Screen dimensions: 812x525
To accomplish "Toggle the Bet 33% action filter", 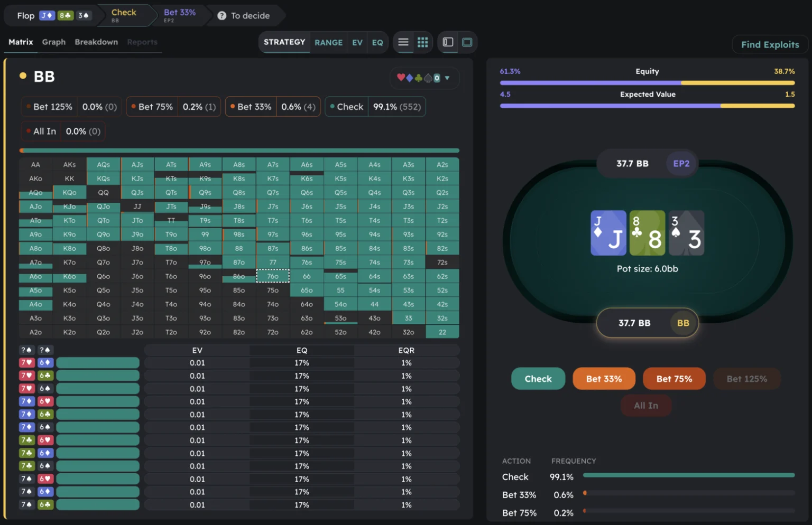I will [272, 107].
